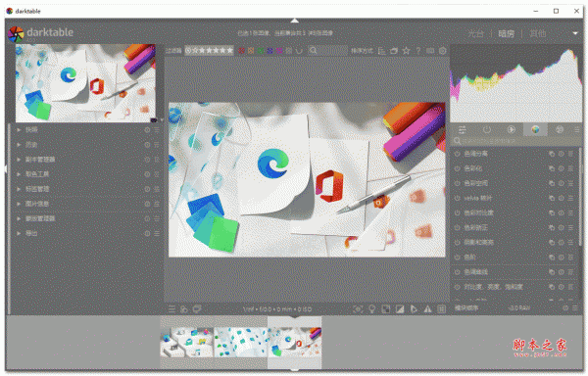
Task: Open the preferences gear icon in the top bar
Action: coord(443,51)
